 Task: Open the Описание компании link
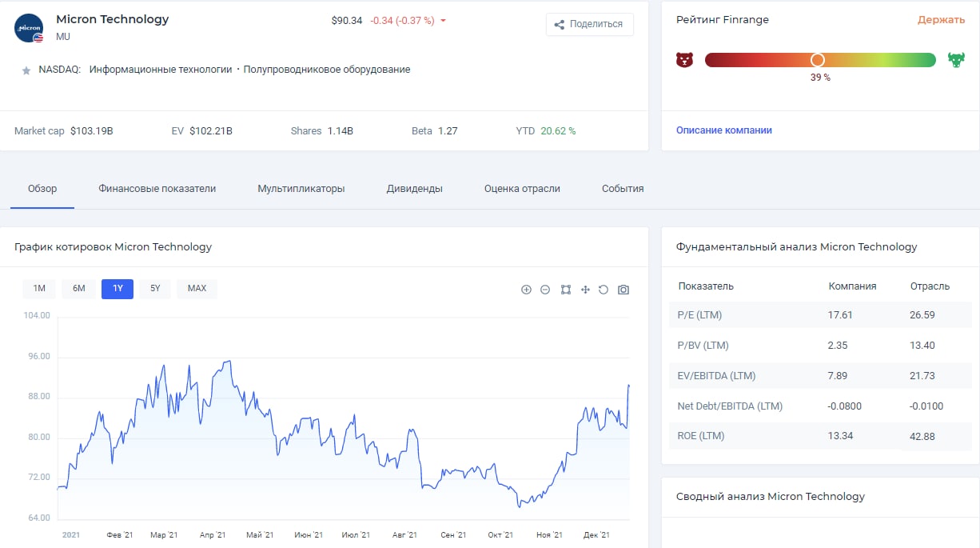724,130
